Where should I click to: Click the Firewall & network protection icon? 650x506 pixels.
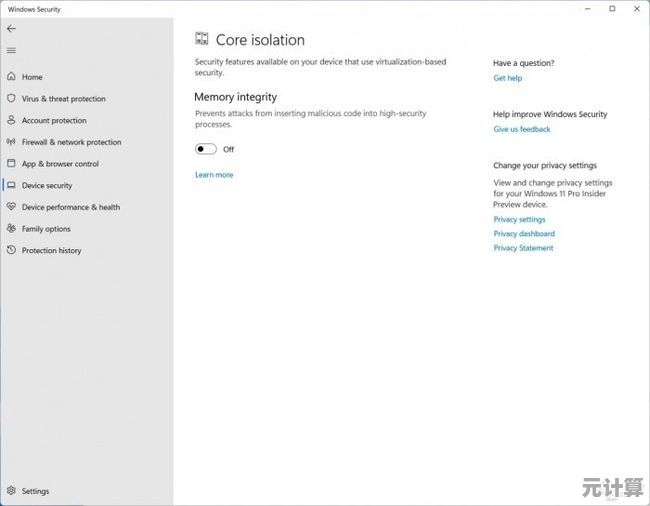coord(11,142)
